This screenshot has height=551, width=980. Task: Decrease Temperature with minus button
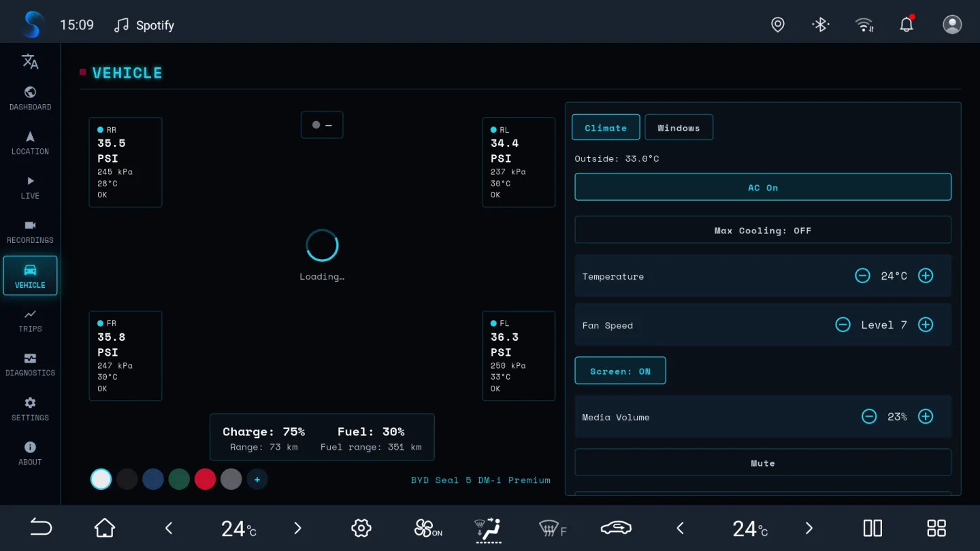click(862, 275)
